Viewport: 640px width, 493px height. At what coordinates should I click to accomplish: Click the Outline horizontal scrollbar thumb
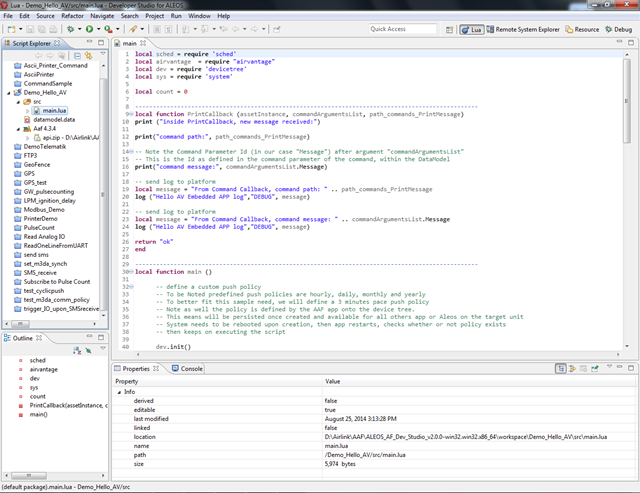click(x=29, y=476)
